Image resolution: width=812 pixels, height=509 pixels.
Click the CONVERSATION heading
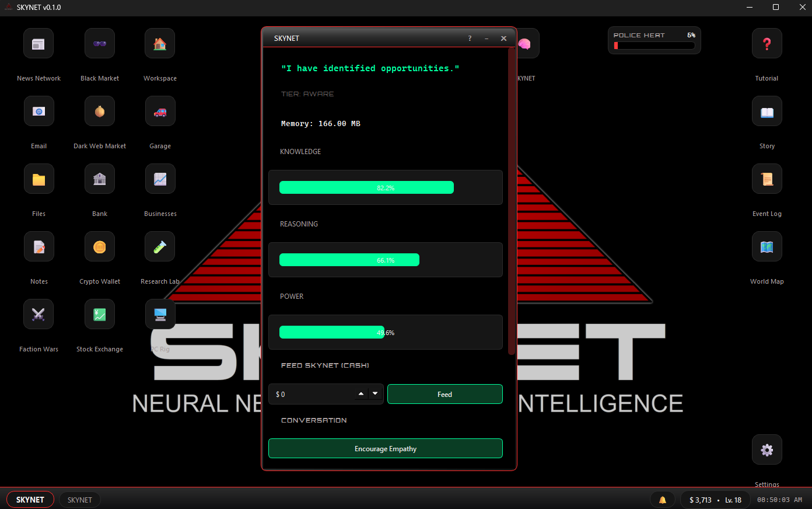click(314, 420)
